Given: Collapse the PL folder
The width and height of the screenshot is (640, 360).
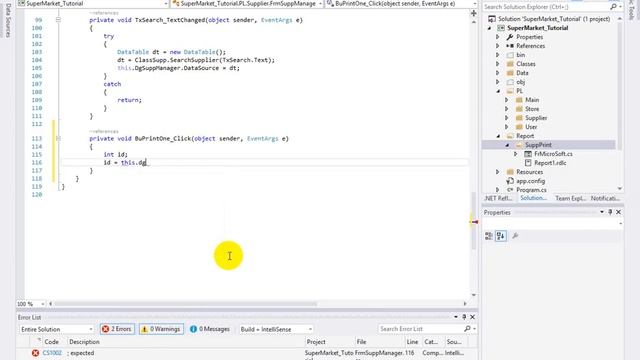Looking at the screenshot, I should 498,91.
